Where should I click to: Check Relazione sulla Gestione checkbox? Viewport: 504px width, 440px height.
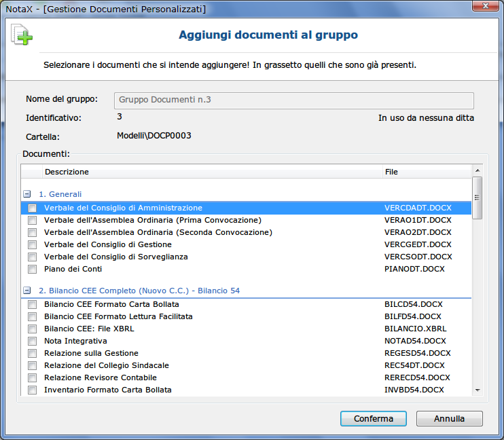32,353
